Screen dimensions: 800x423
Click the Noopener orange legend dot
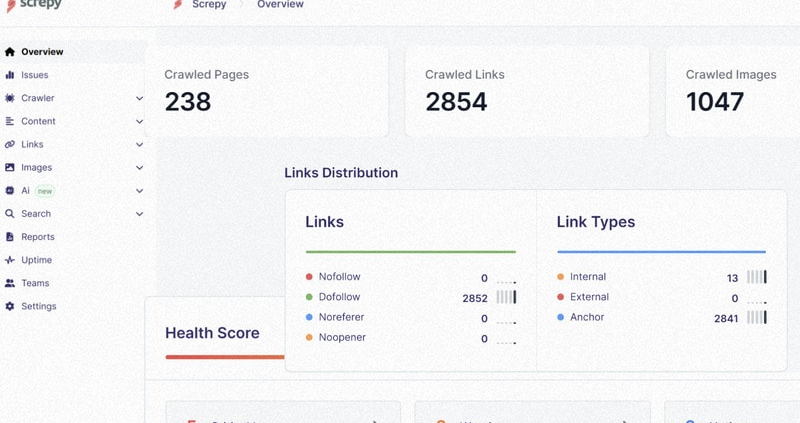(x=309, y=337)
